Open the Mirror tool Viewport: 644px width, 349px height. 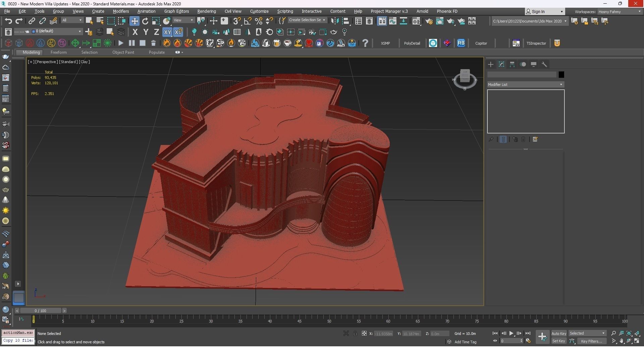pyautogui.click(x=335, y=21)
